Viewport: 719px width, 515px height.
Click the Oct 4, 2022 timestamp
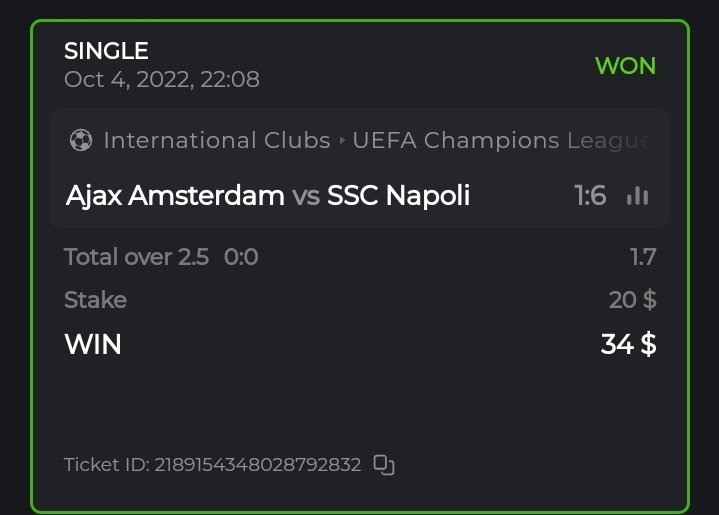[161, 79]
